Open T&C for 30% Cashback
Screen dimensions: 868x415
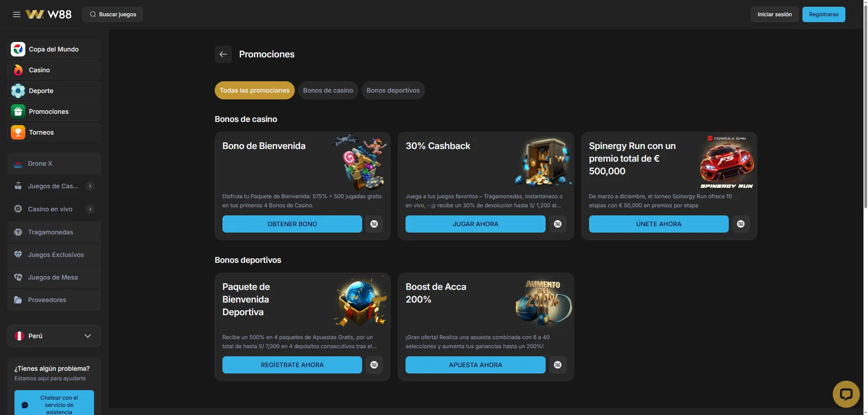(x=558, y=224)
